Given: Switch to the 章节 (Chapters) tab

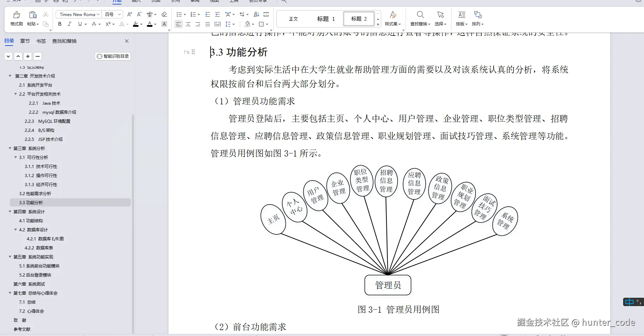Looking at the screenshot, I should click(x=25, y=41).
